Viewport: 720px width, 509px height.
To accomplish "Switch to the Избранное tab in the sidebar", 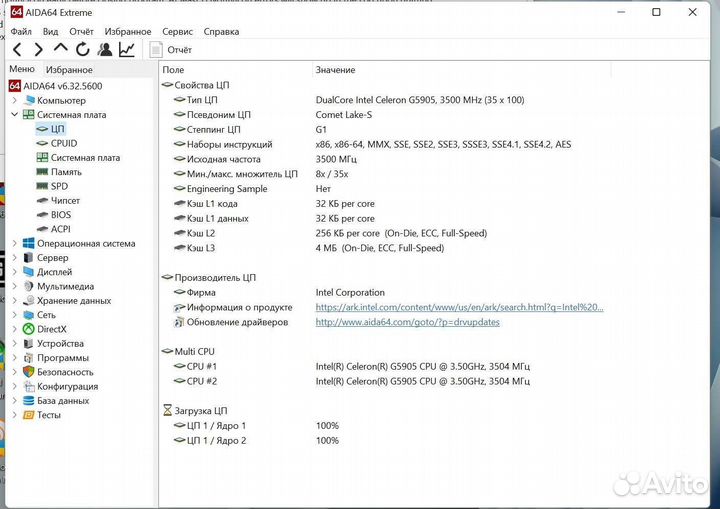I will click(69, 70).
